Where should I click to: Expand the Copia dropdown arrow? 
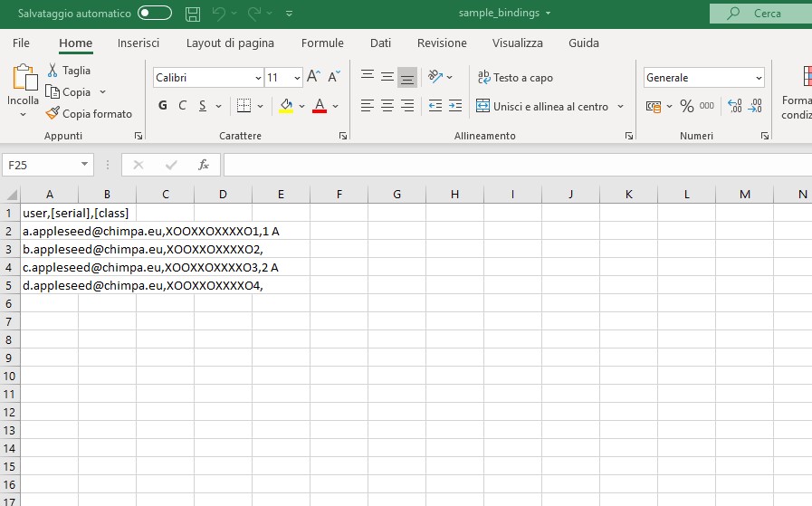tap(102, 92)
